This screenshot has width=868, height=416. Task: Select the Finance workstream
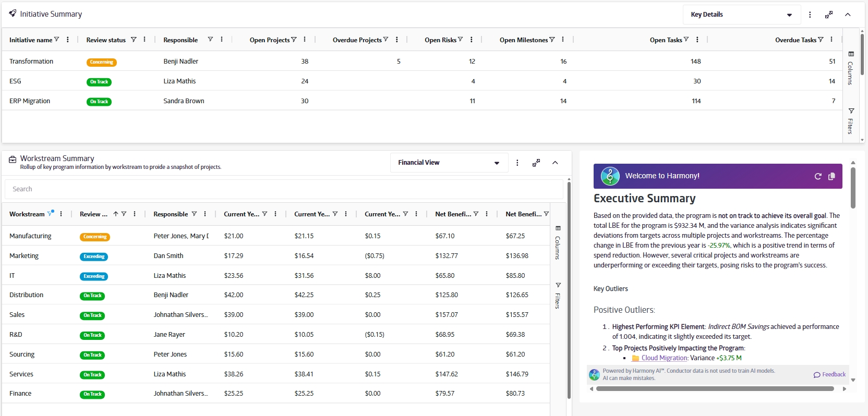276,393
